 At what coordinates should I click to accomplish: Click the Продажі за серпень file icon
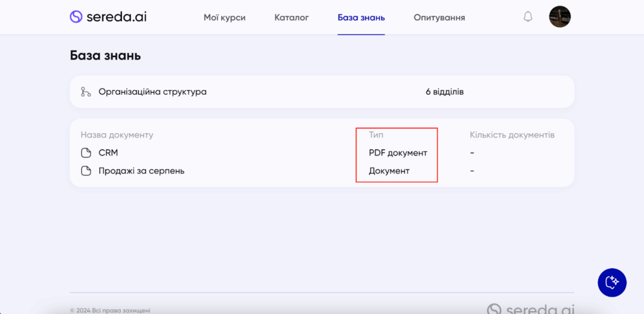coord(86,170)
